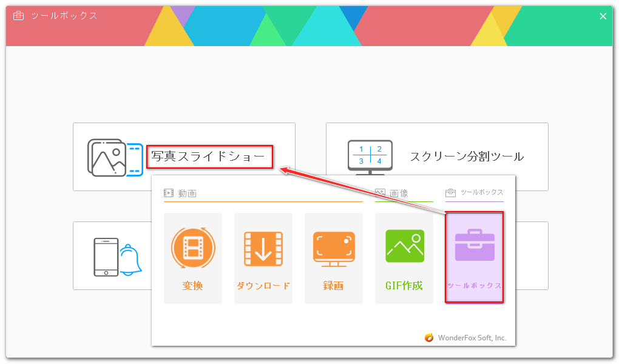Screen dimensions: 619x364
Task: Close the ツールボックス window
Action: coord(603,16)
